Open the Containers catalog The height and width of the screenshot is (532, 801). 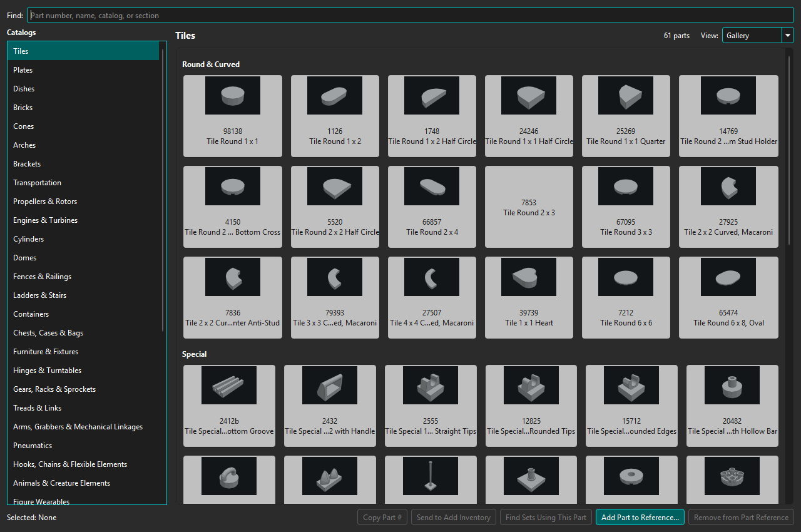pos(83,314)
